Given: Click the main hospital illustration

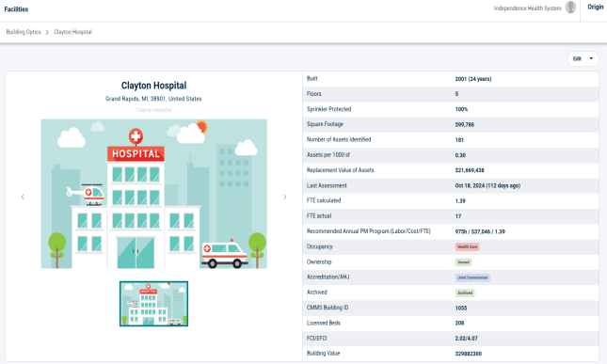Looking at the screenshot, I should (x=154, y=194).
